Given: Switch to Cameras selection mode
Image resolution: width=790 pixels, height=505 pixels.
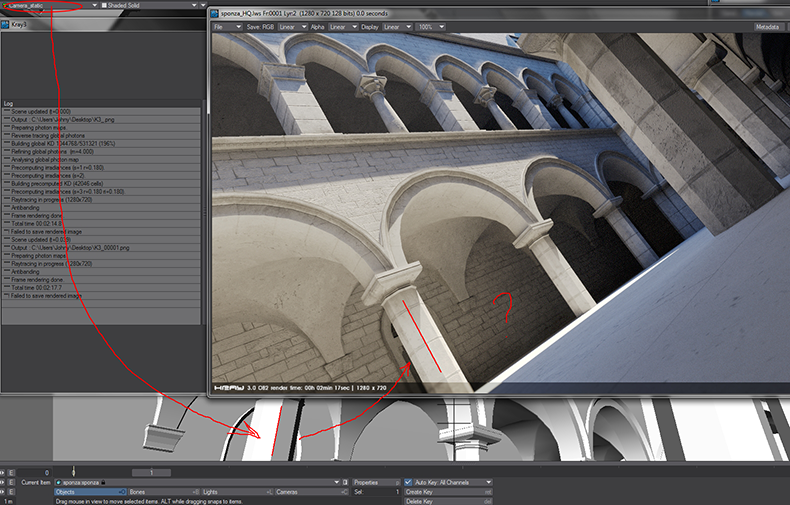Looking at the screenshot, I should point(309,492).
